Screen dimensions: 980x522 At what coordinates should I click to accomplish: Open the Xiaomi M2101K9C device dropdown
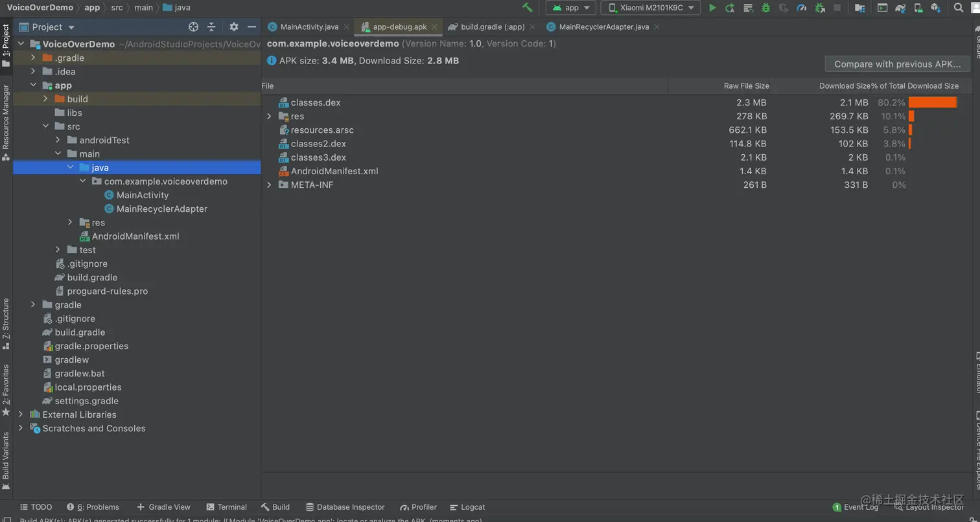click(x=651, y=8)
